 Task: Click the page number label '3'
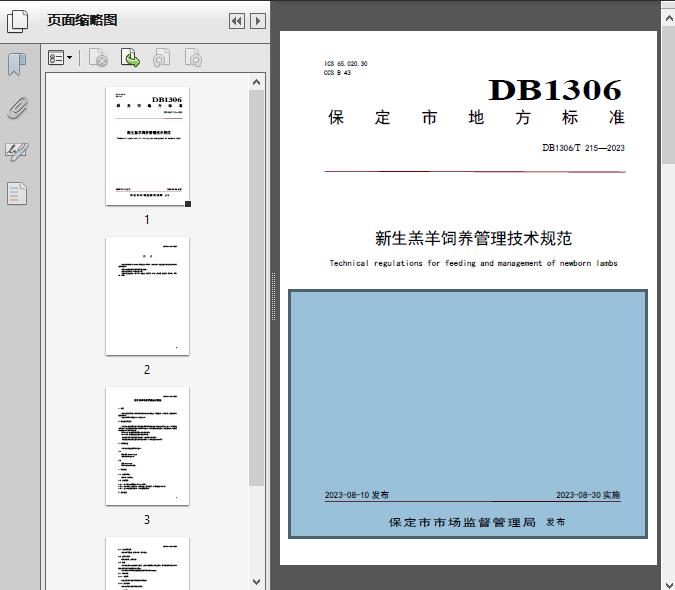[x=147, y=520]
